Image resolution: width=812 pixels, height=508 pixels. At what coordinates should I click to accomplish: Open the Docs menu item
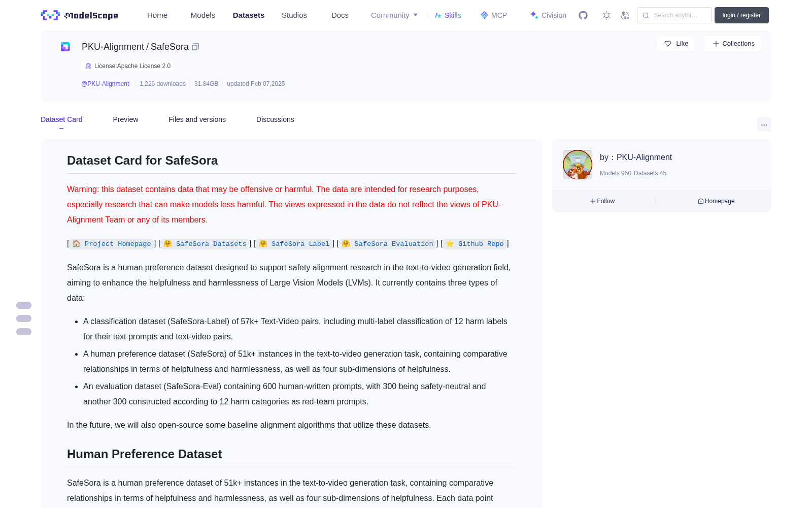click(340, 15)
